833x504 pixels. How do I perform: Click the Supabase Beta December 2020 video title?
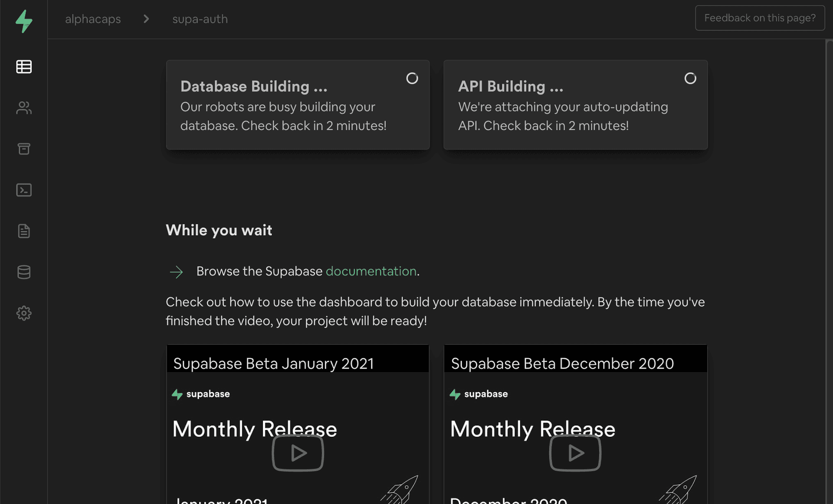click(562, 363)
